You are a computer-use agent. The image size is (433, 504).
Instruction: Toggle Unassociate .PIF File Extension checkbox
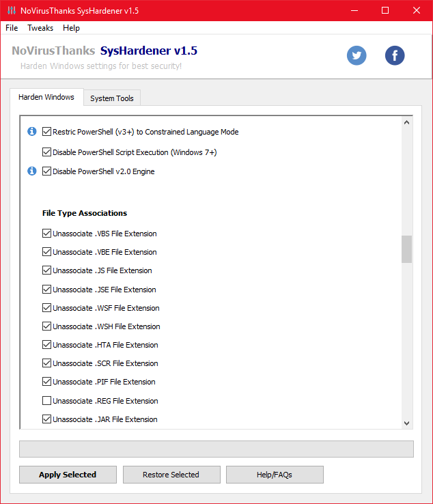(x=46, y=382)
